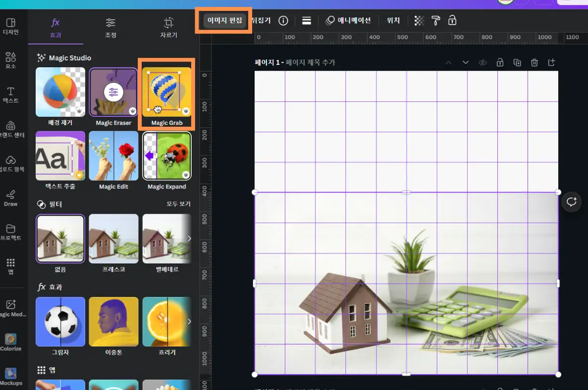Open the Magic Media app
The height and width of the screenshot is (390, 588).
12,308
